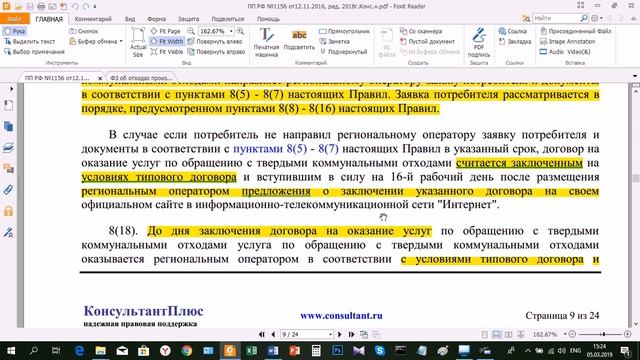Screen dimensions: 640x360
Task: Select the Typewriter (Печатная машинка) tool
Action: 266,42
